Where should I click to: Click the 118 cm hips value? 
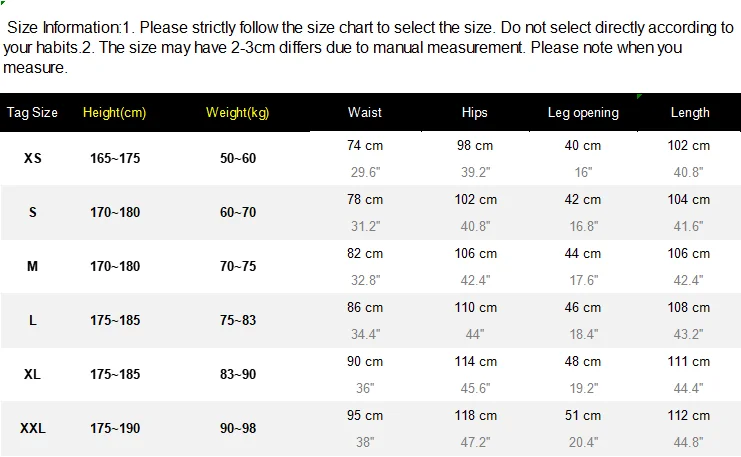(475, 416)
